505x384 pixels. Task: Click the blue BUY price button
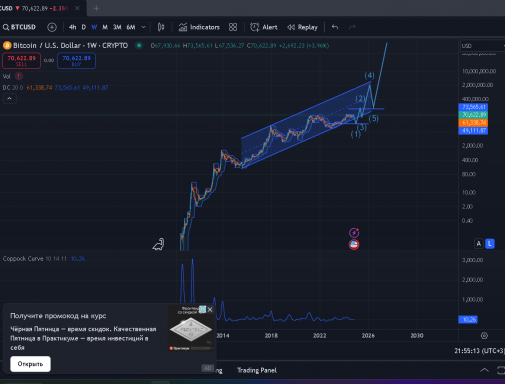click(76, 61)
